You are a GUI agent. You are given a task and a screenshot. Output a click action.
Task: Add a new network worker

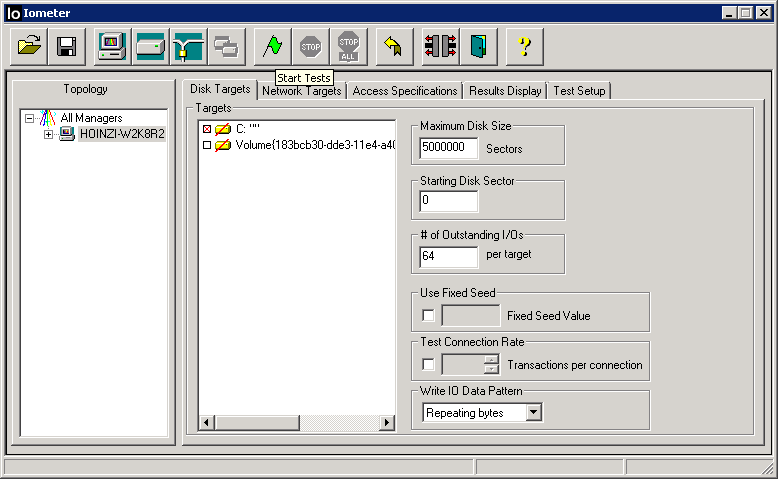pos(189,47)
